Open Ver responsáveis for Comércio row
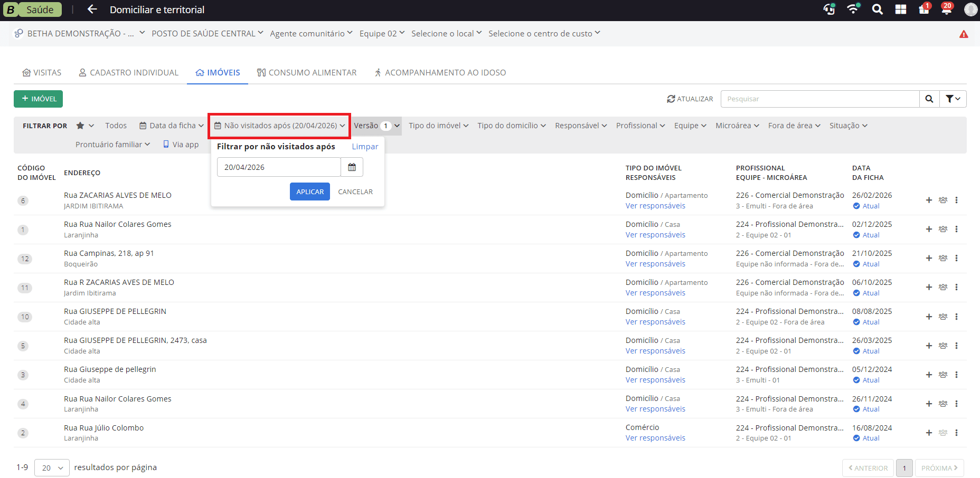 pyautogui.click(x=655, y=438)
